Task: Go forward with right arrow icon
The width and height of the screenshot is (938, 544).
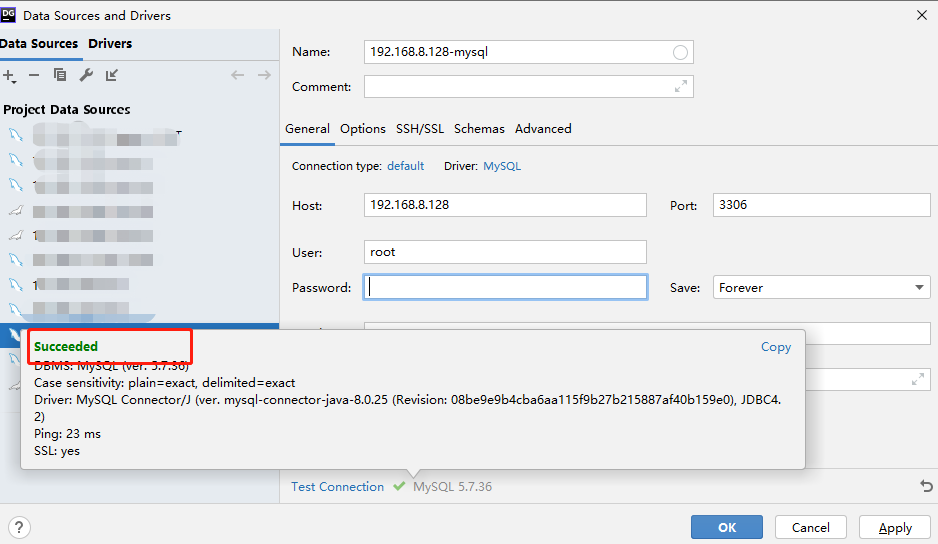Action: [264, 75]
